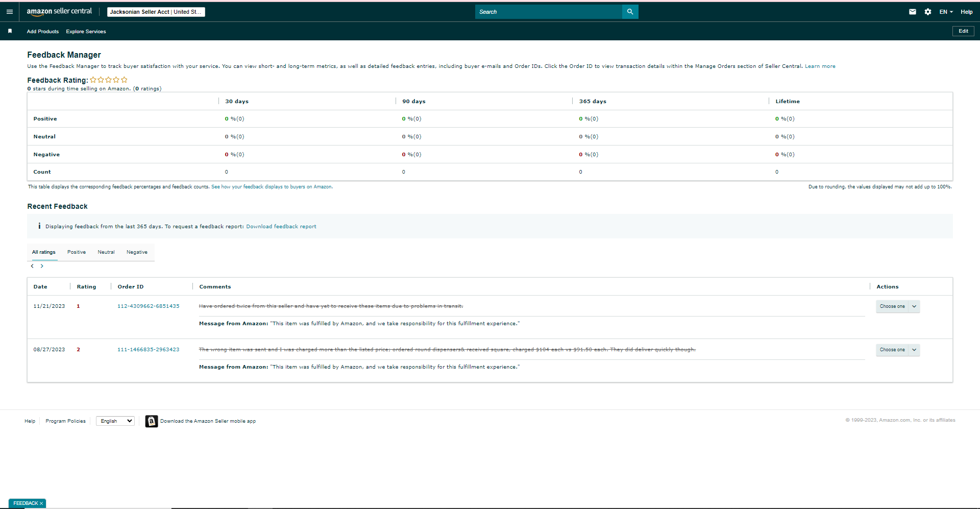The height and width of the screenshot is (509, 980).
Task: Click the Comments column header
Action: coord(215,287)
